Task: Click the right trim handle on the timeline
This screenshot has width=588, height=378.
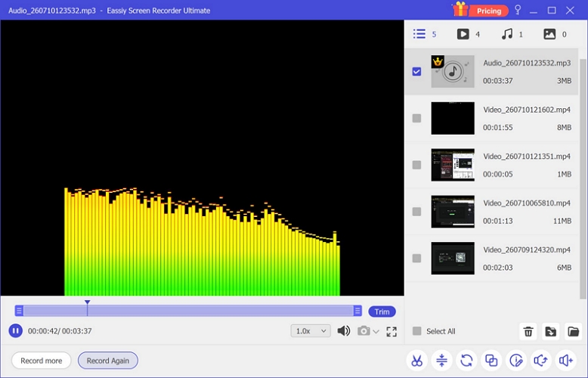Action: pos(357,311)
